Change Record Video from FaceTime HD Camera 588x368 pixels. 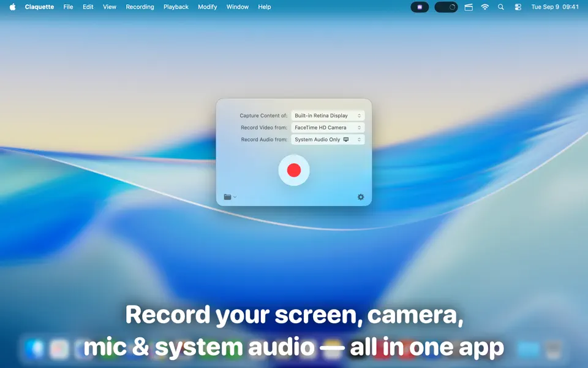pyautogui.click(x=328, y=128)
